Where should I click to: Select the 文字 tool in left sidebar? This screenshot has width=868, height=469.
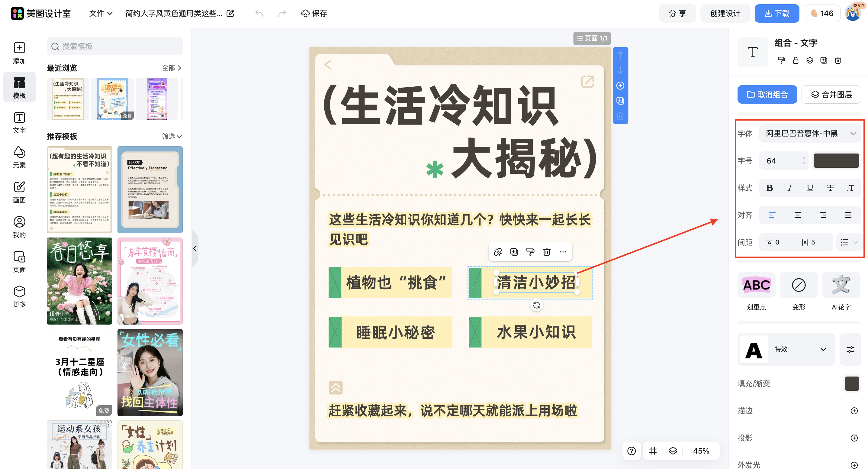[x=19, y=122]
